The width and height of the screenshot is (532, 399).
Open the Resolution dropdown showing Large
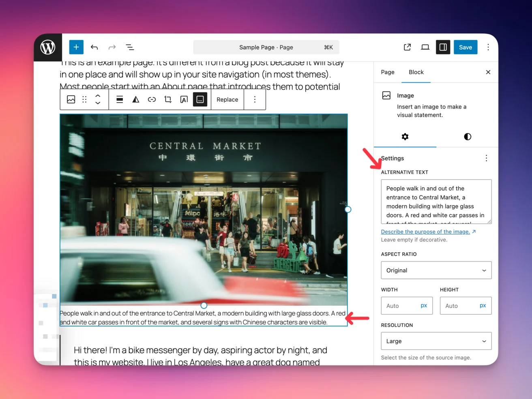pos(436,341)
